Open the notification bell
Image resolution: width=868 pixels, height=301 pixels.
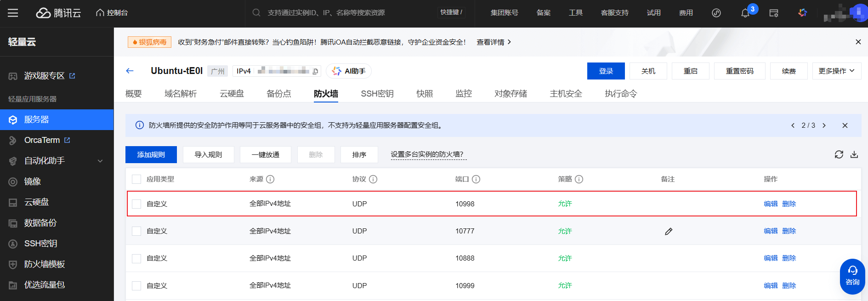coord(745,13)
